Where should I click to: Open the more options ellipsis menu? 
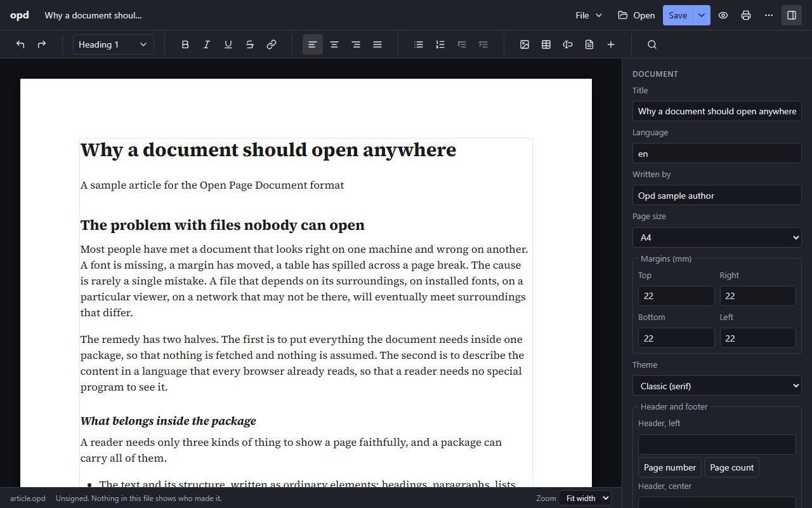pyautogui.click(x=769, y=15)
